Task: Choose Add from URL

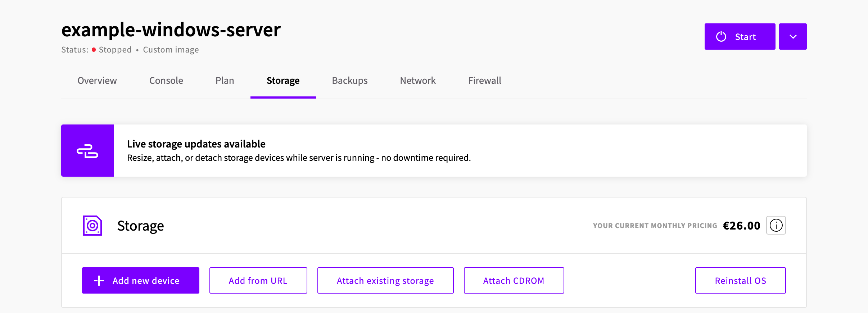Action: [x=258, y=281]
